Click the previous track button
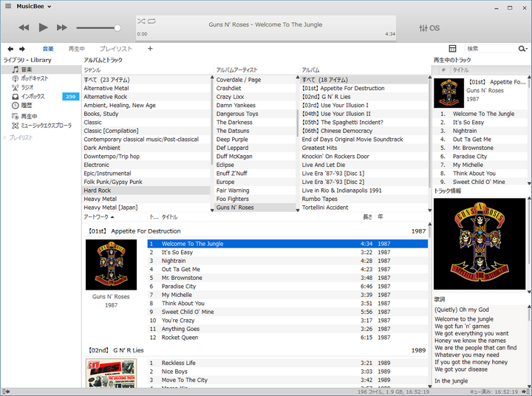532x396 pixels. (24, 27)
